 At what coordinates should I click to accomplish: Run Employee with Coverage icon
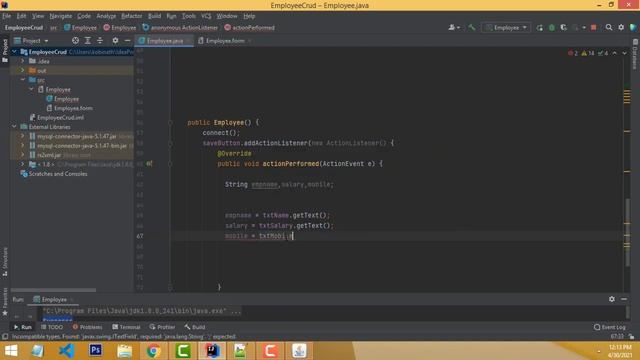(564, 27)
